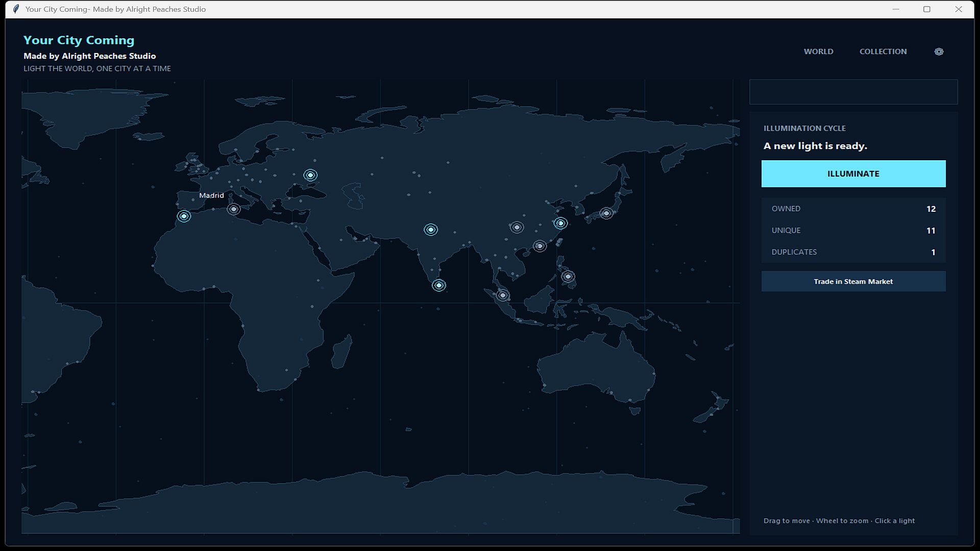Click the ILLUMINATE button
This screenshot has height=551, width=980.
[x=853, y=174]
